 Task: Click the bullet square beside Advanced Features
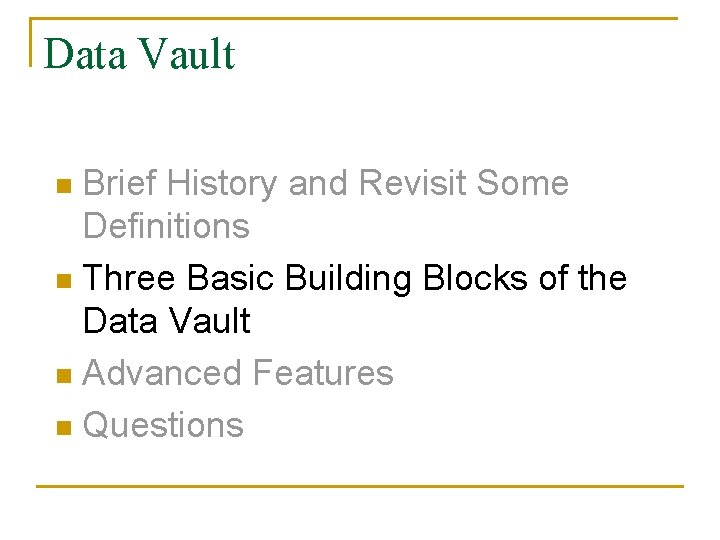tap(64, 376)
